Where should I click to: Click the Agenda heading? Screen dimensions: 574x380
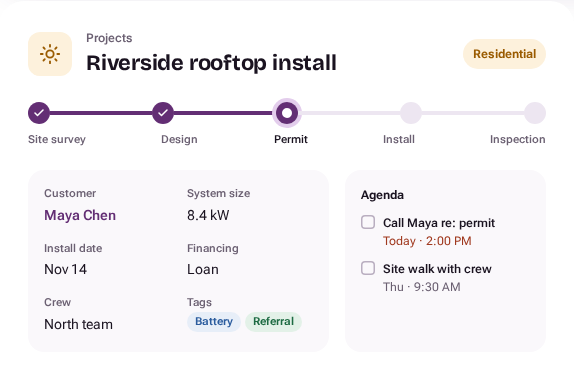click(x=382, y=195)
